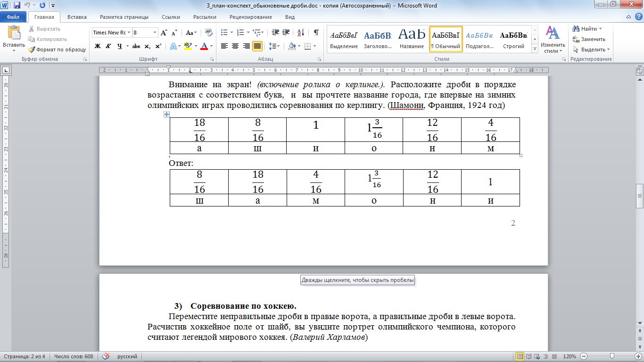Open the font color dropdown arrow

pos(211,46)
